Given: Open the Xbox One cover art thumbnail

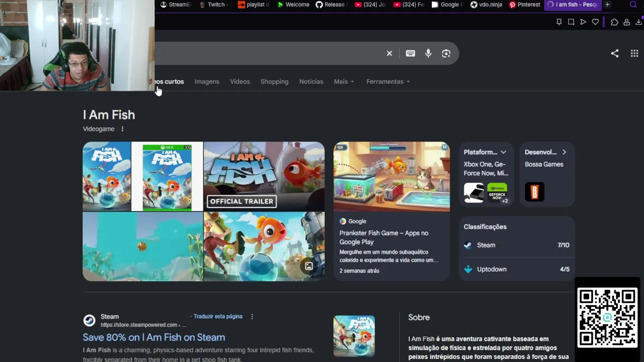Looking at the screenshot, I should pos(167,176).
